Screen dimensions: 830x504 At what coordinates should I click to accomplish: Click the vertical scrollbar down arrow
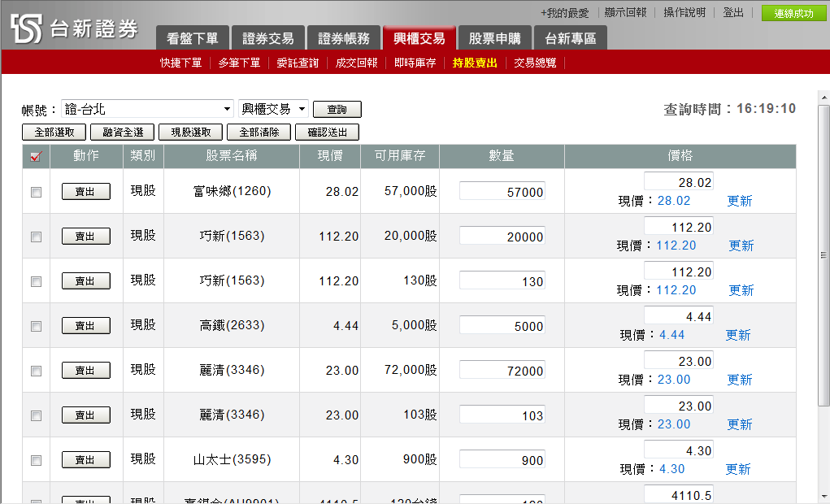(x=823, y=497)
